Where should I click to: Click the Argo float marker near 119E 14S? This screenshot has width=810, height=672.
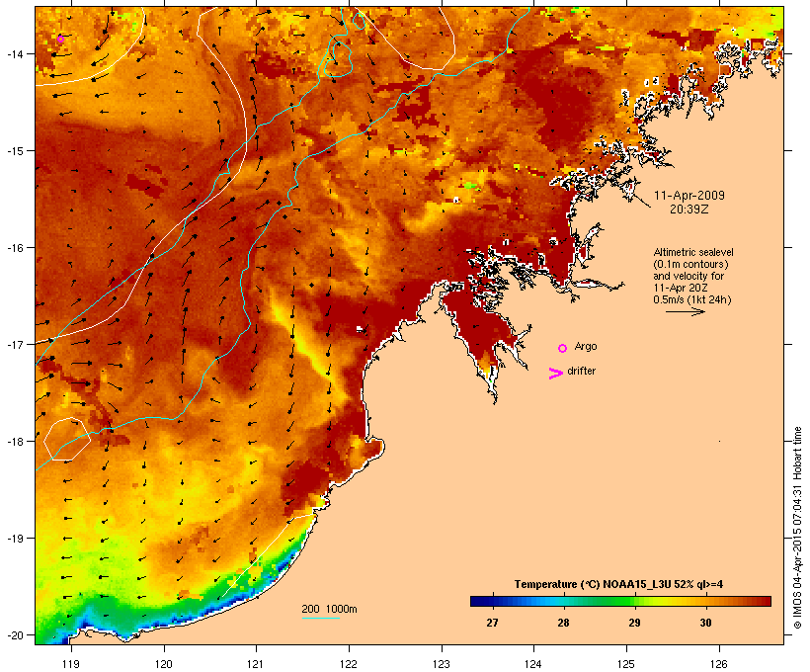pos(60,39)
